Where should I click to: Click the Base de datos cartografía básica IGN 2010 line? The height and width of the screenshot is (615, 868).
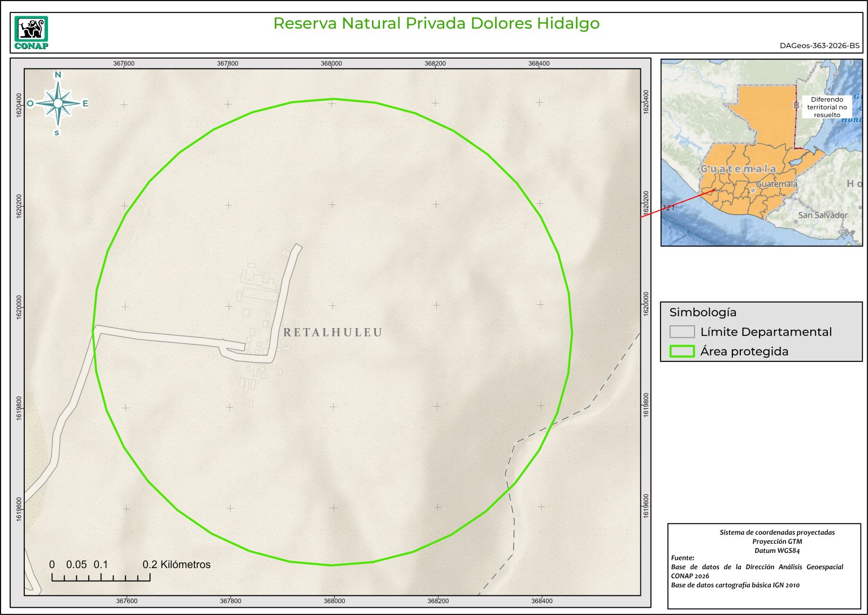pos(735,585)
